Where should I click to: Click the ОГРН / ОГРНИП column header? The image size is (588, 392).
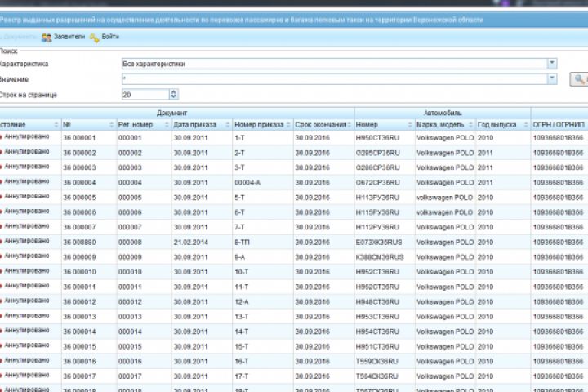tap(558, 125)
